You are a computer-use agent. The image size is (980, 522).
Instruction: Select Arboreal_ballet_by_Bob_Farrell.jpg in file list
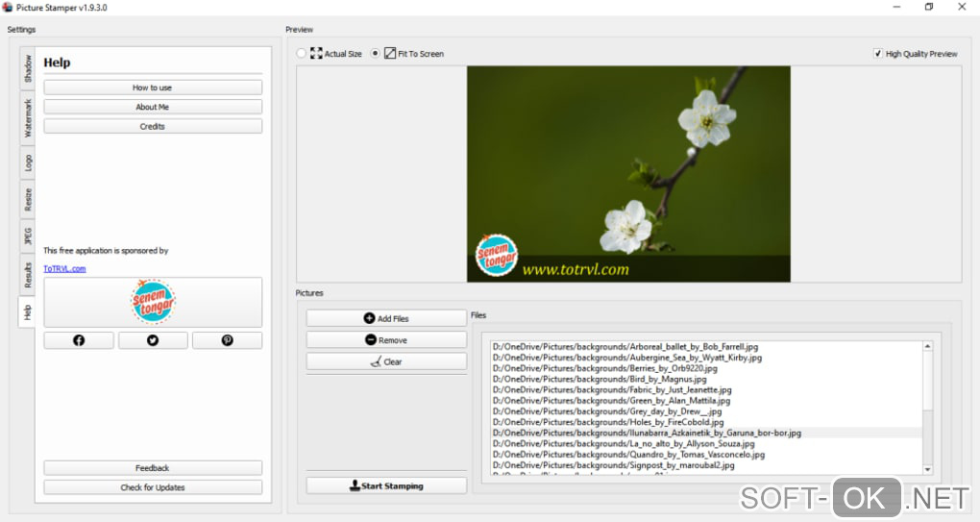(x=706, y=346)
